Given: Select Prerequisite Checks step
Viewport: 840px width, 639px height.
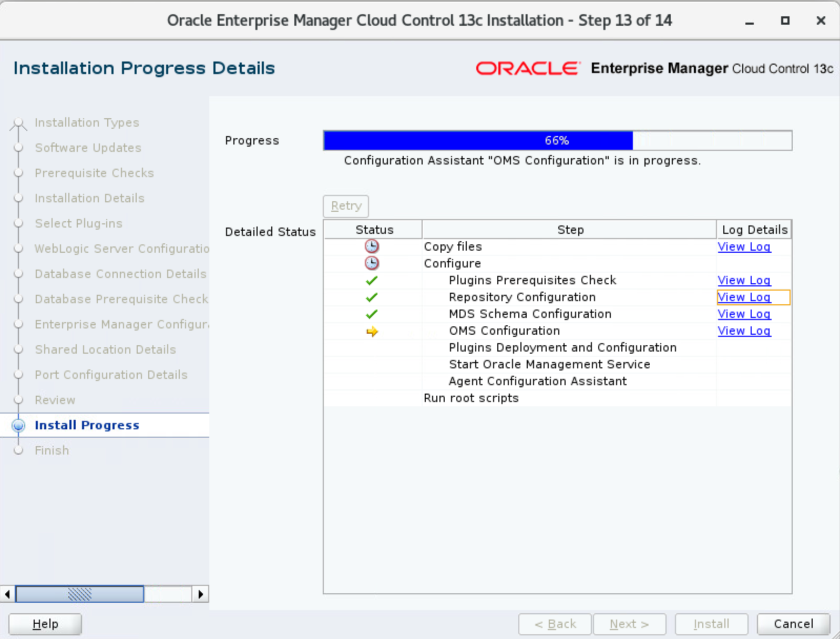Looking at the screenshot, I should tap(94, 173).
